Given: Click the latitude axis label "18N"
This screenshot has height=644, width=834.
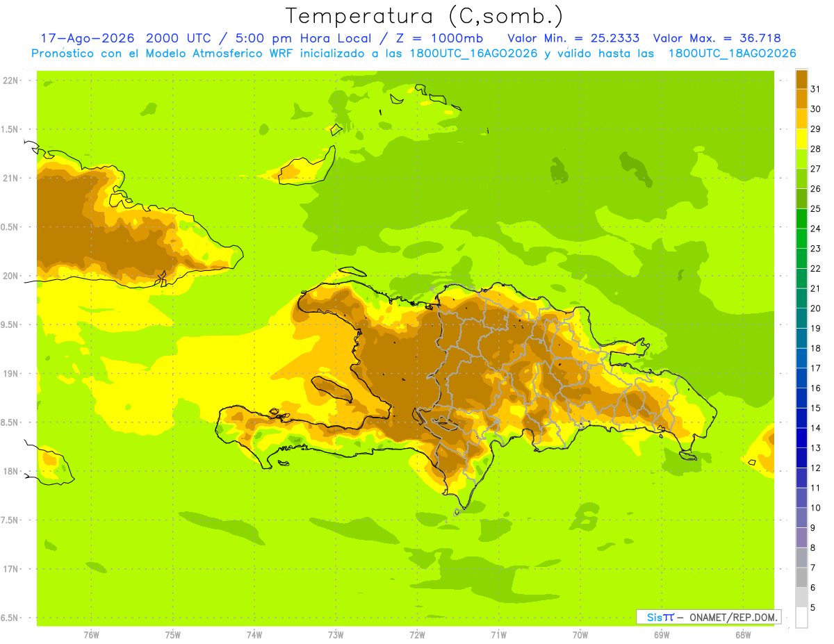Looking at the screenshot, I should click(11, 472).
